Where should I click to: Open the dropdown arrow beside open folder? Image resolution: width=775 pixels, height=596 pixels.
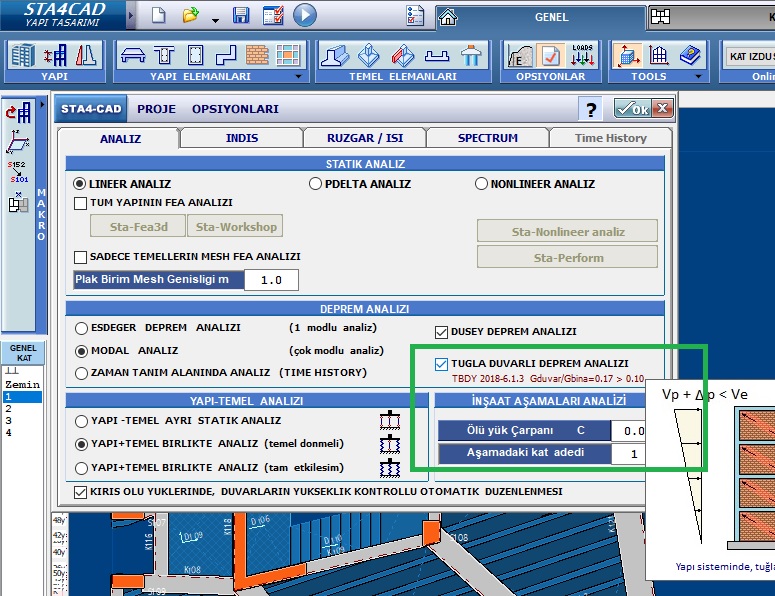pyautogui.click(x=215, y=19)
